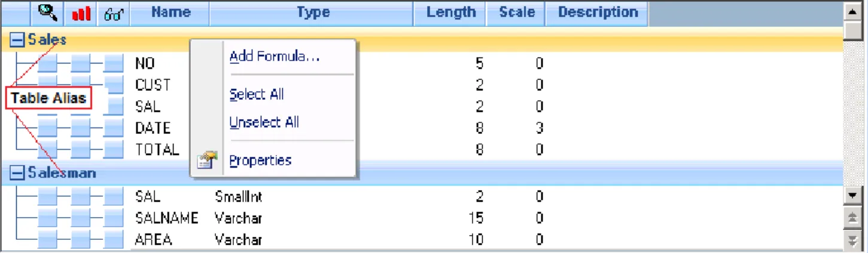Click the Scale column header
This screenshot has height=253, width=868.
(x=516, y=13)
